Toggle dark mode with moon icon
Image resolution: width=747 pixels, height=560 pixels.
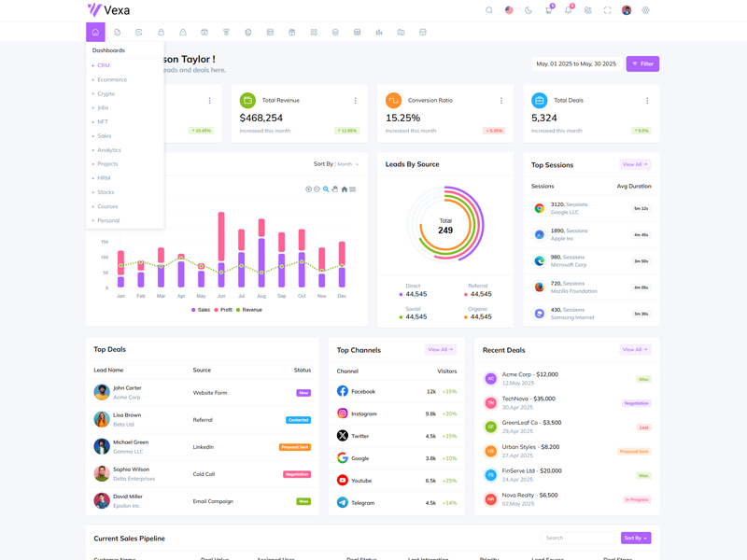coord(529,10)
